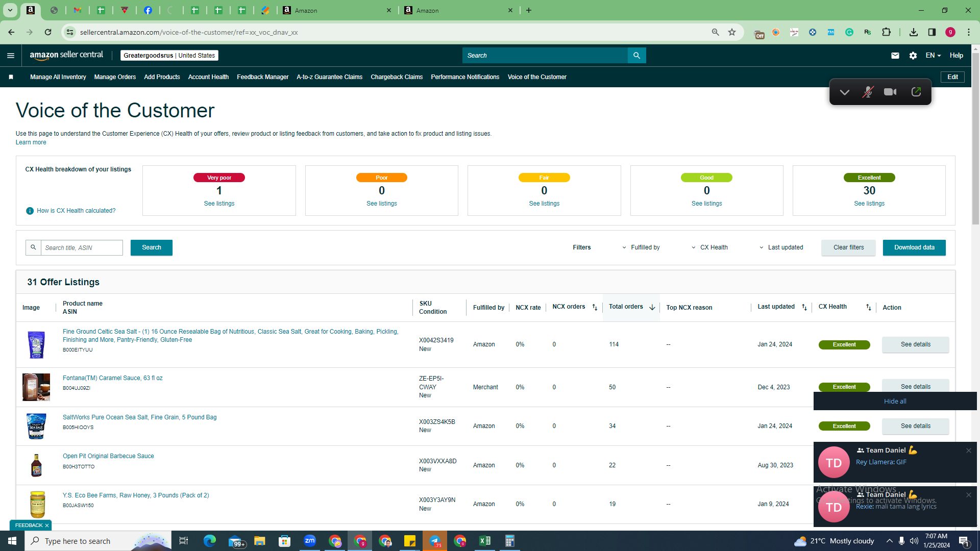This screenshot has width=980, height=551.
Task: Click the Open Pit Barbecue Sauce thumbnail
Action: pyautogui.click(x=36, y=465)
